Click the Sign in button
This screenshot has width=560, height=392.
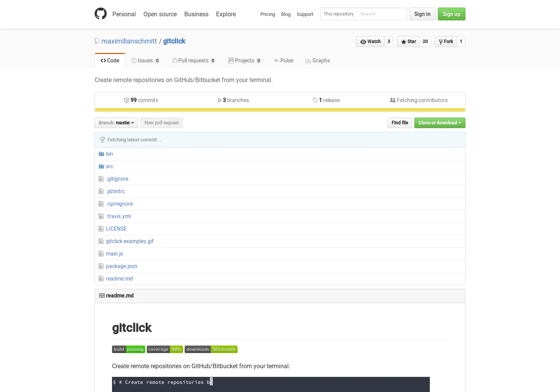pos(422,14)
